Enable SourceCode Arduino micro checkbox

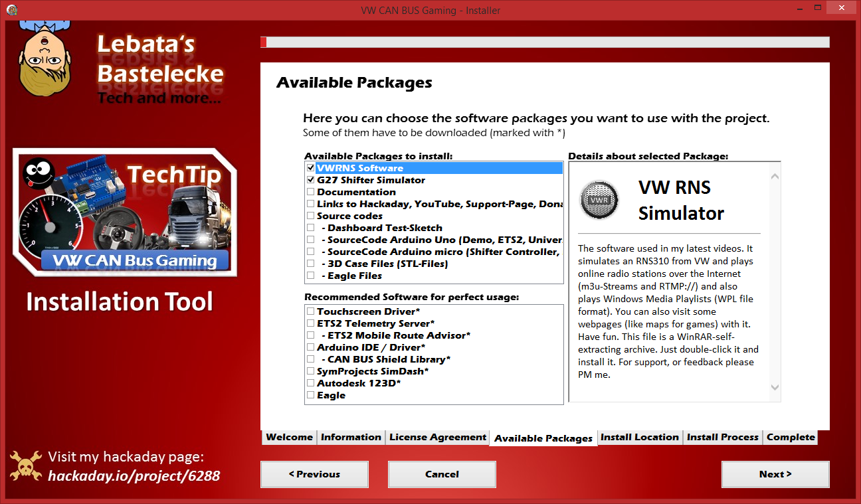click(310, 252)
